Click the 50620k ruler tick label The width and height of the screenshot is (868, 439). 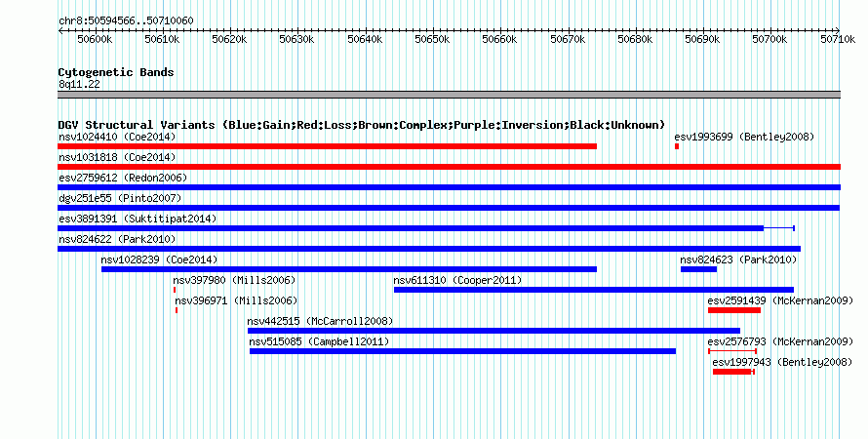coord(230,39)
